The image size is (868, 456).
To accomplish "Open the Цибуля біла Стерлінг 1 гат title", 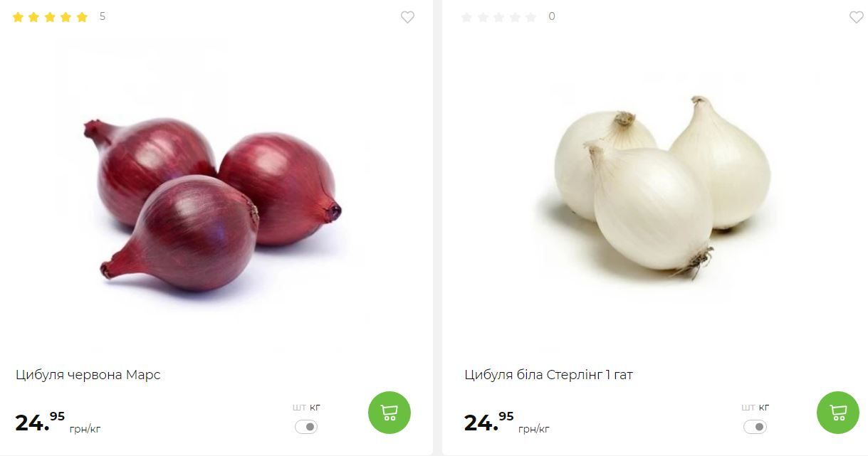I will (549, 375).
